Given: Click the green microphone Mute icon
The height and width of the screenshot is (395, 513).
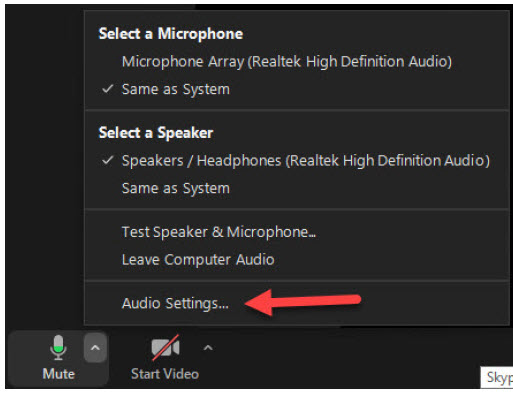Looking at the screenshot, I should click(58, 348).
